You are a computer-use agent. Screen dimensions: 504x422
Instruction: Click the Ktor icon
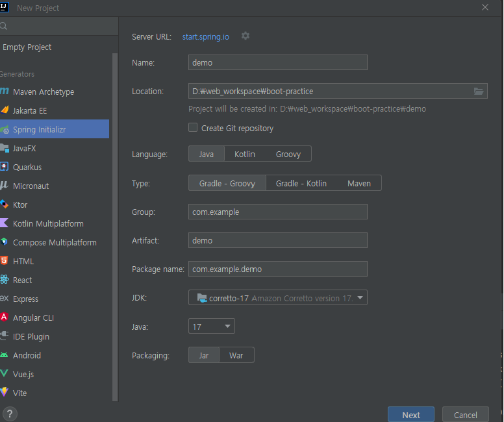5,205
